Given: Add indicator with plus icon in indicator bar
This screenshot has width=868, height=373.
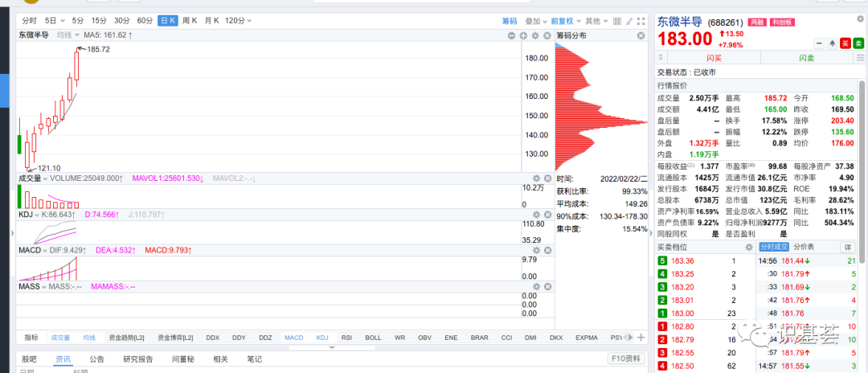Looking at the screenshot, I should (641, 337).
